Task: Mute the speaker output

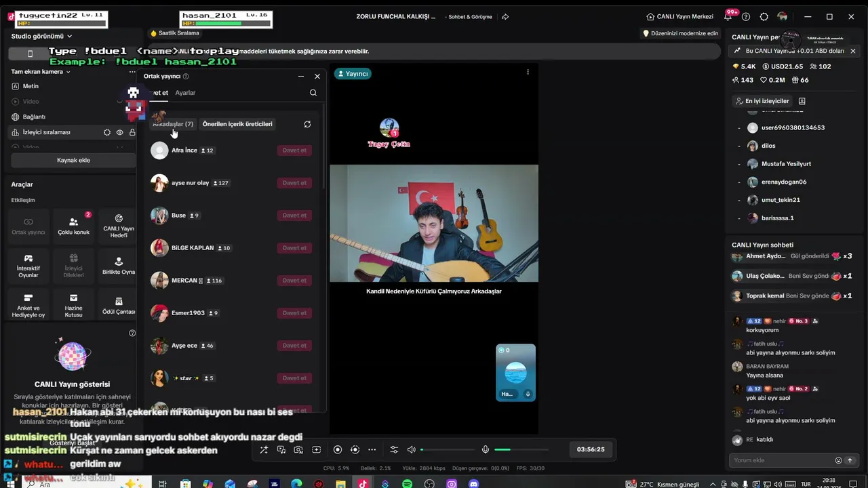Action: tap(411, 449)
